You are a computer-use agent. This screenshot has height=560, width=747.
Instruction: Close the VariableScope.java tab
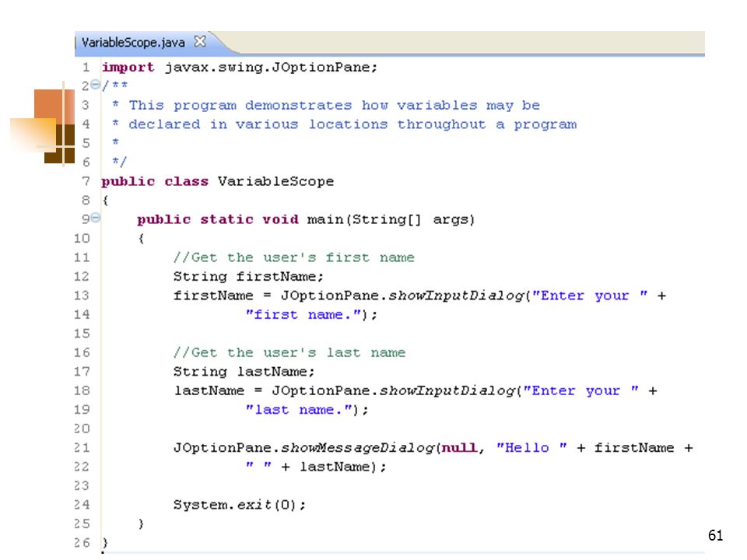(200, 42)
